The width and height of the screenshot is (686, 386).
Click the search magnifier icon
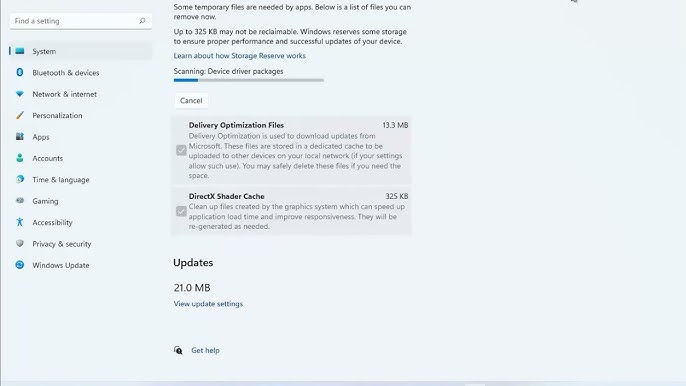click(x=142, y=21)
